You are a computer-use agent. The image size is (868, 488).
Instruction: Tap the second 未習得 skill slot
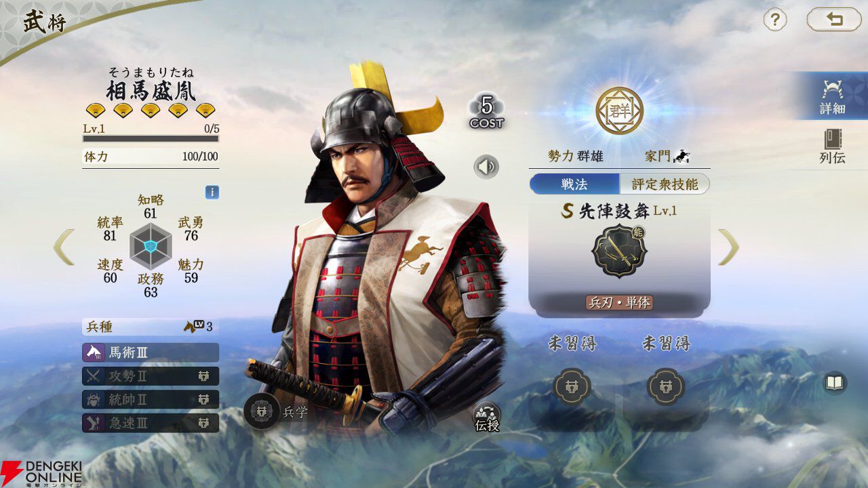[x=666, y=388]
